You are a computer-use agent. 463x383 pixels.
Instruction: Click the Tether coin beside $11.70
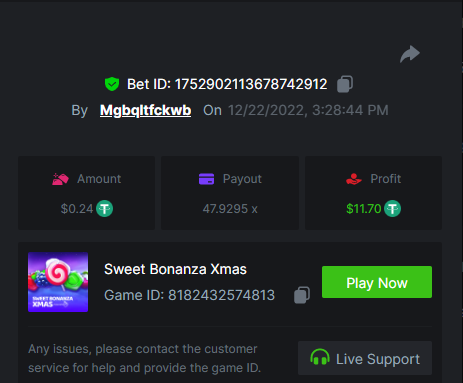(x=392, y=209)
